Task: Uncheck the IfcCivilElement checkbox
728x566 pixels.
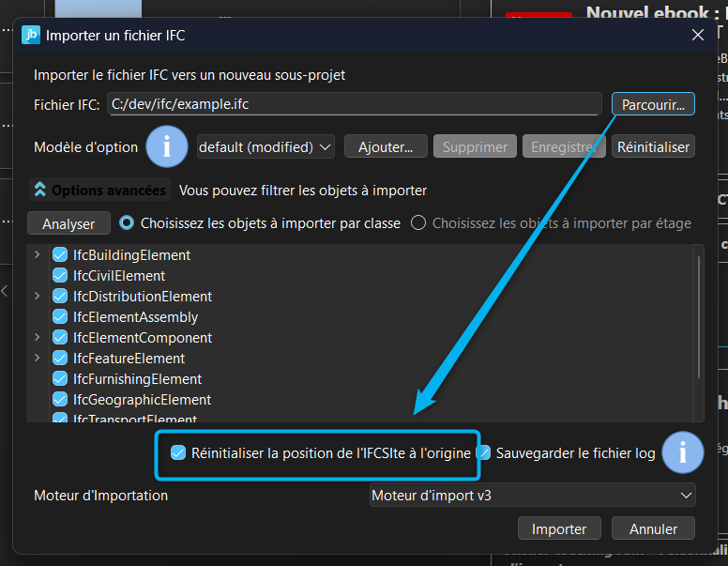Action: [x=60, y=276]
